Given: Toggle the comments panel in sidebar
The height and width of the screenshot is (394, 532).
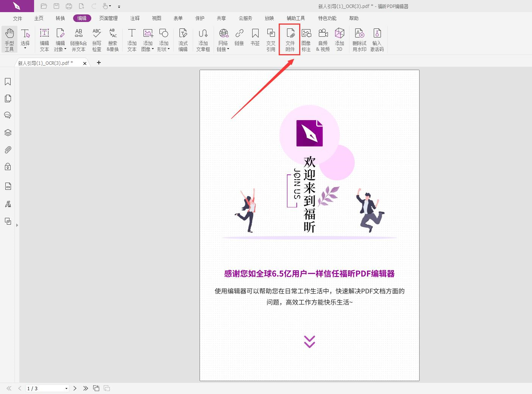Looking at the screenshot, I should 8,115.
